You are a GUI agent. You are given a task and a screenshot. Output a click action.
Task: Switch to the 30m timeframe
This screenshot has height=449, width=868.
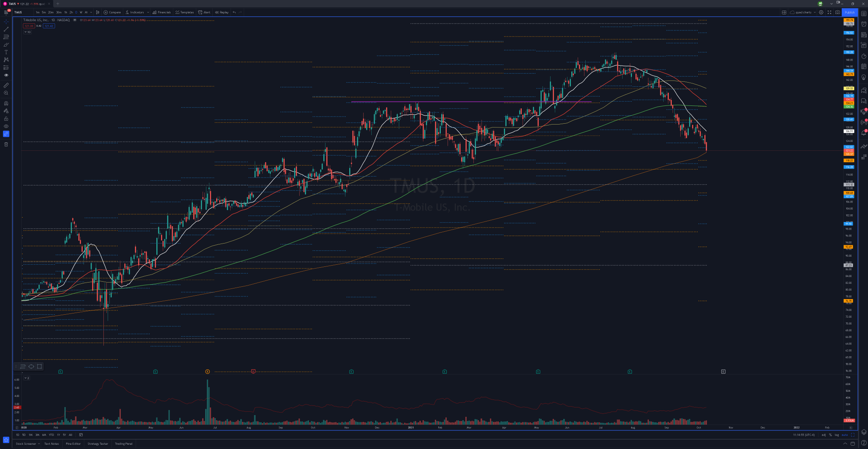(58, 12)
